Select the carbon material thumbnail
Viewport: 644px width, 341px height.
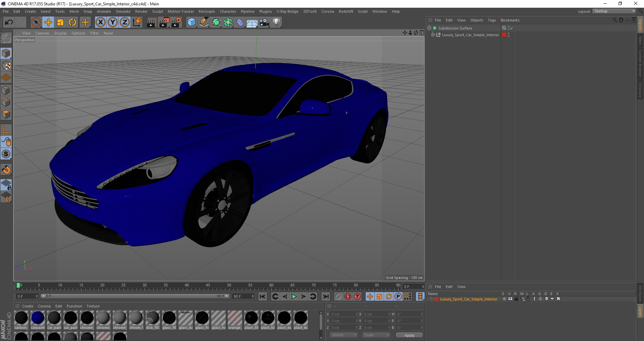21,320
